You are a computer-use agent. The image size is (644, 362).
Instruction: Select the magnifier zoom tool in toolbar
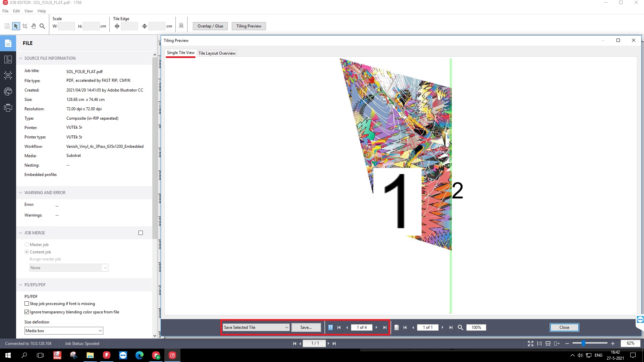(42, 26)
